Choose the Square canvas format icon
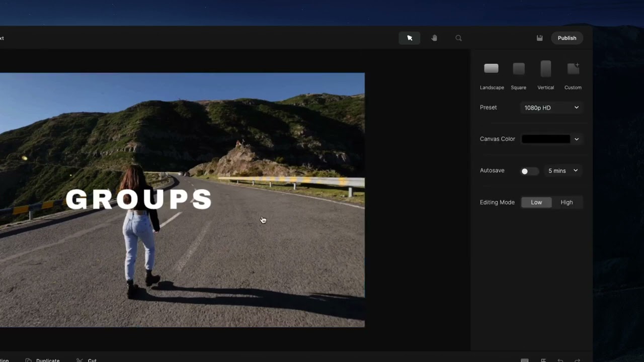The width and height of the screenshot is (644, 362). (x=519, y=69)
